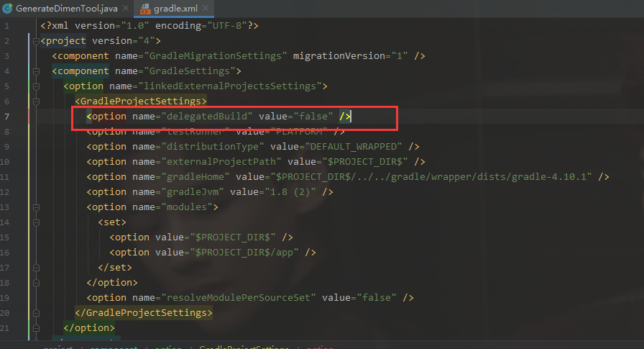
Task: Click "linkedExternalProjectsSettings" option name
Action: 229,86
